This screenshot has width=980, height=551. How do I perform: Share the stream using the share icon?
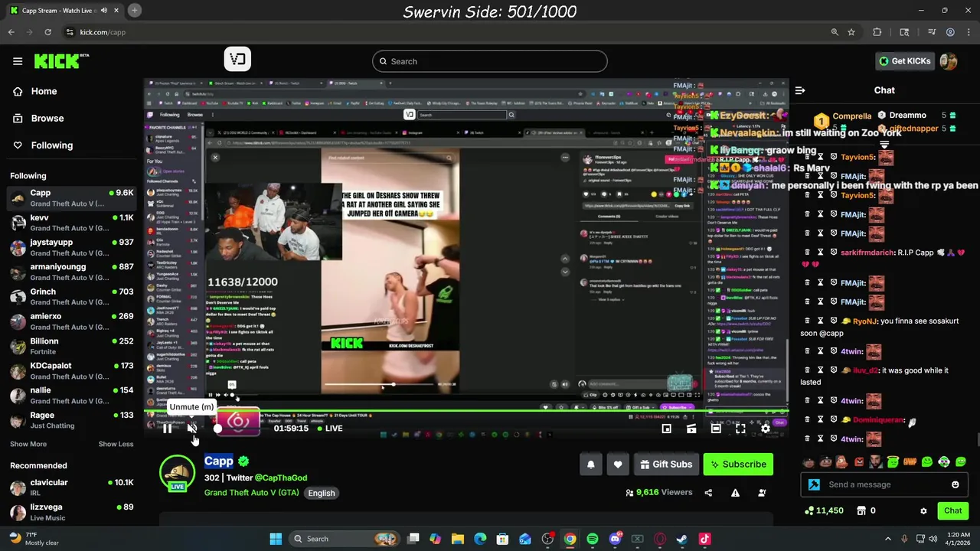(708, 493)
